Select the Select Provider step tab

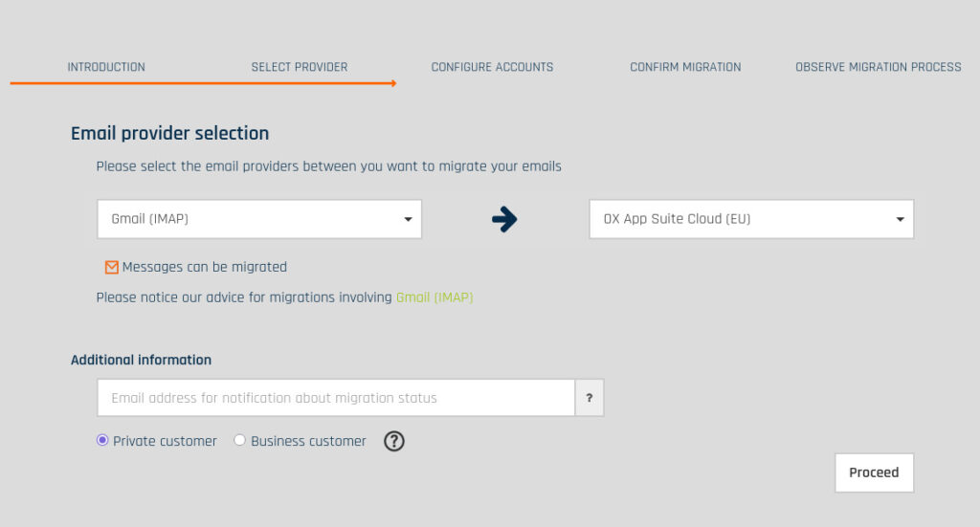click(300, 67)
